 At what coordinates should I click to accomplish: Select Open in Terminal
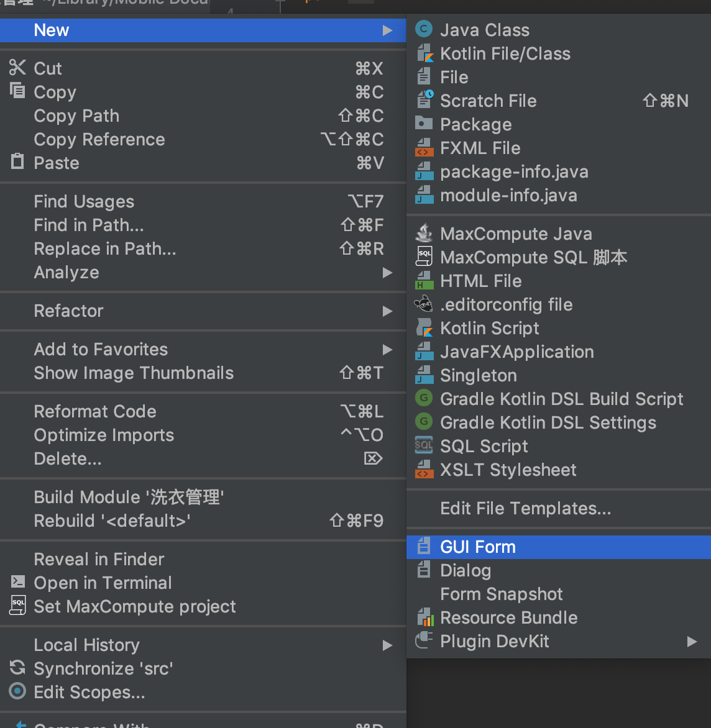(103, 583)
